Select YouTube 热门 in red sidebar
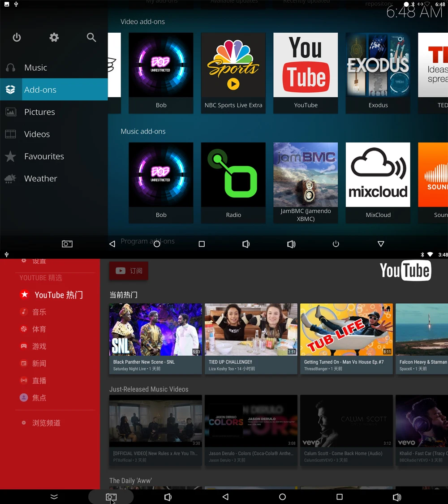The width and height of the screenshot is (448, 504). (52, 295)
